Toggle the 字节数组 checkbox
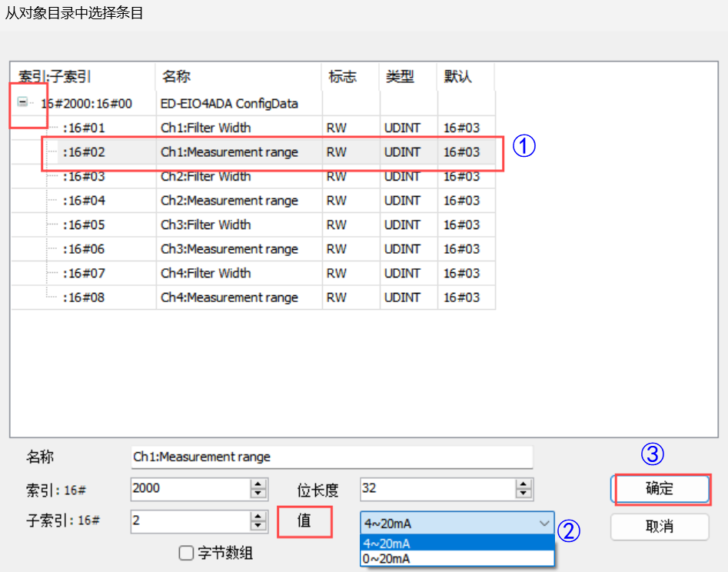Viewport: 728px width, 572px height. [x=185, y=552]
